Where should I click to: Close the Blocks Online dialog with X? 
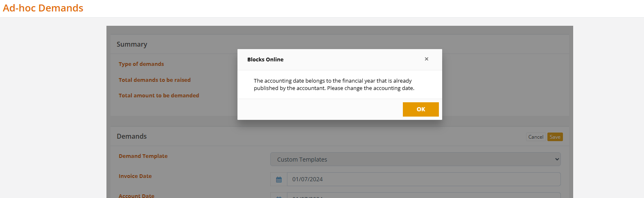click(427, 59)
